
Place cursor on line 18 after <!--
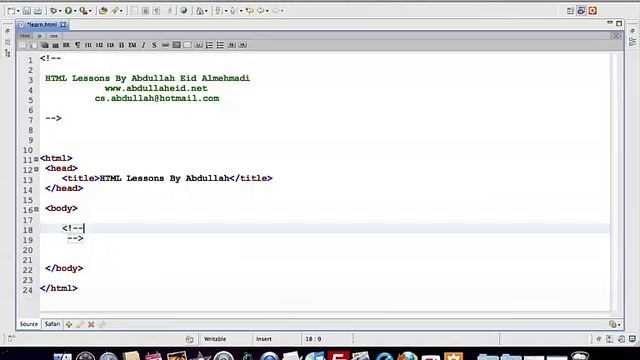click(84, 229)
